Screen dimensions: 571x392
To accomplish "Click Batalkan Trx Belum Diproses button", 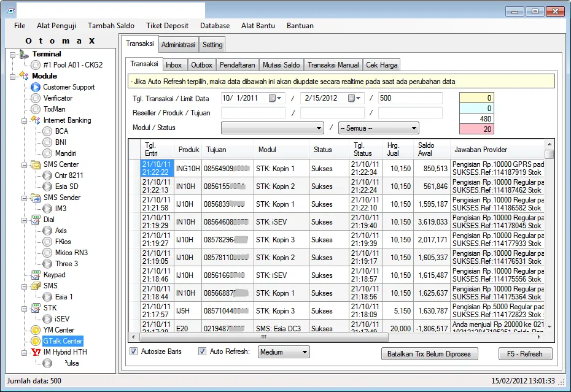I will tap(429, 354).
